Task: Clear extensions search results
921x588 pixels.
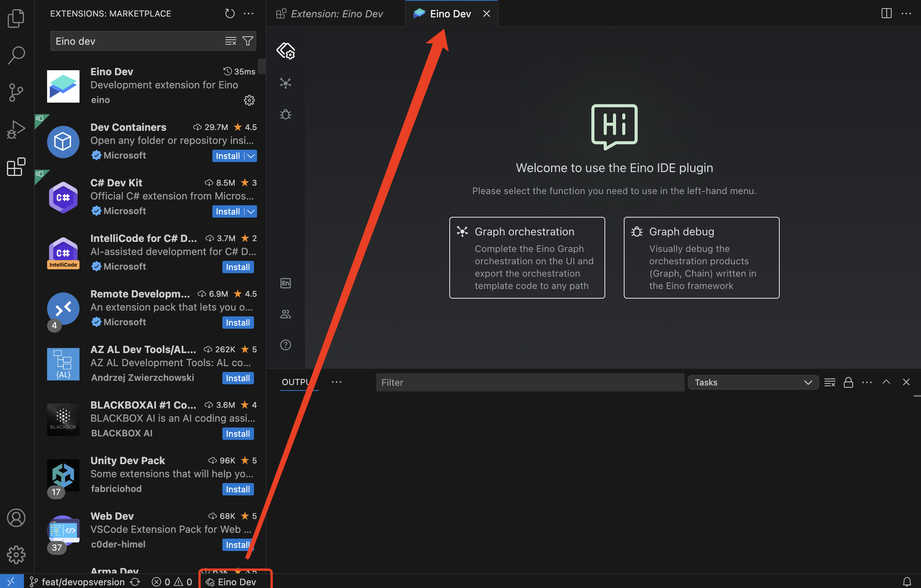Action: tap(230, 41)
